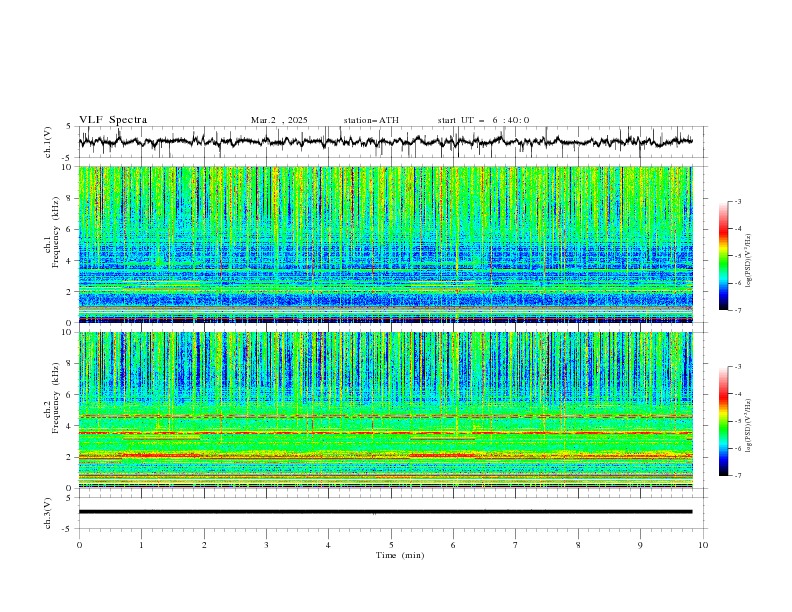The image size is (792, 612).
Task: Click the "3" tick on the Time axis
Action: pyautogui.click(x=266, y=545)
